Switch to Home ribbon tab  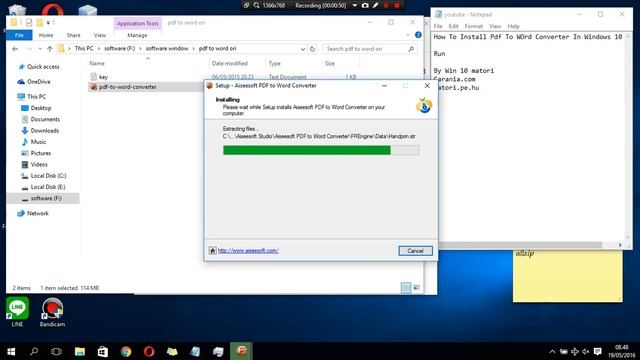pyautogui.click(x=46, y=36)
